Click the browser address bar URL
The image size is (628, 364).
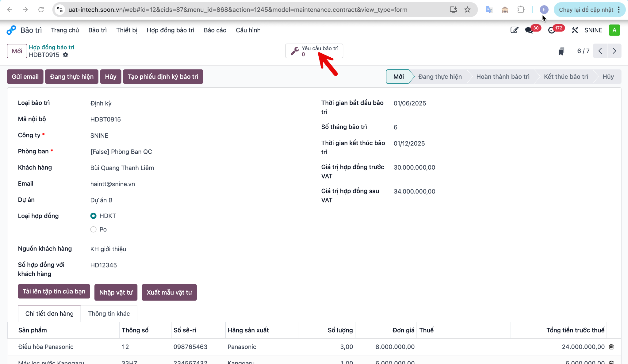[238, 10]
